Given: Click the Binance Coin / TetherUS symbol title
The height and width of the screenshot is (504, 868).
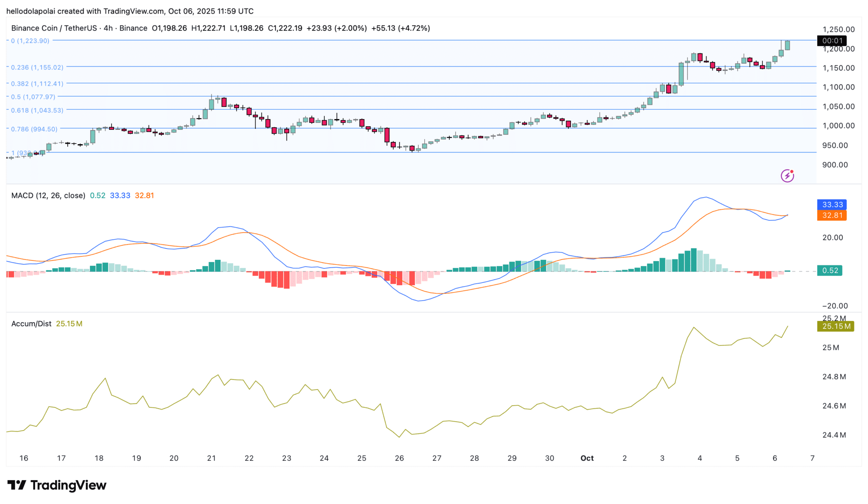Looking at the screenshot, I should tap(54, 28).
